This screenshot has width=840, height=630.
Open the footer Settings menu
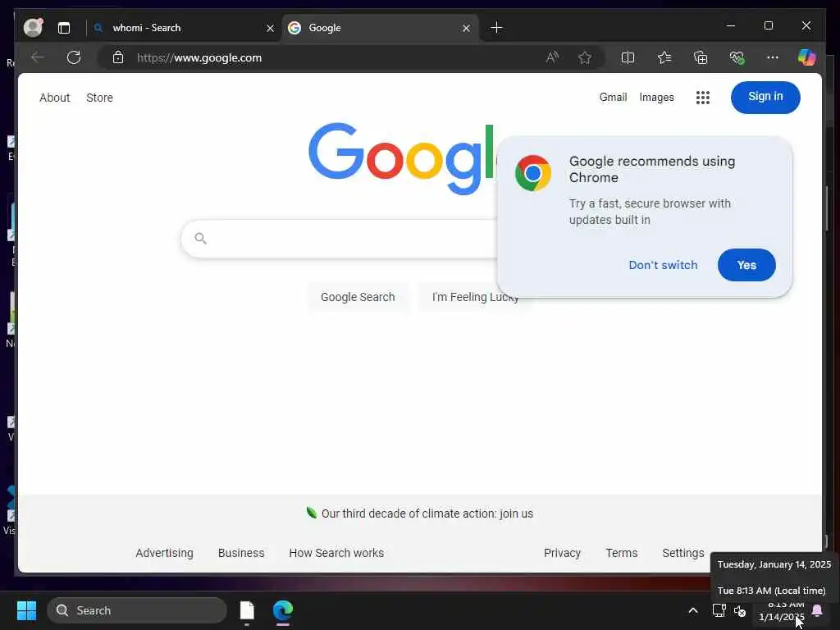click(683, 553)
